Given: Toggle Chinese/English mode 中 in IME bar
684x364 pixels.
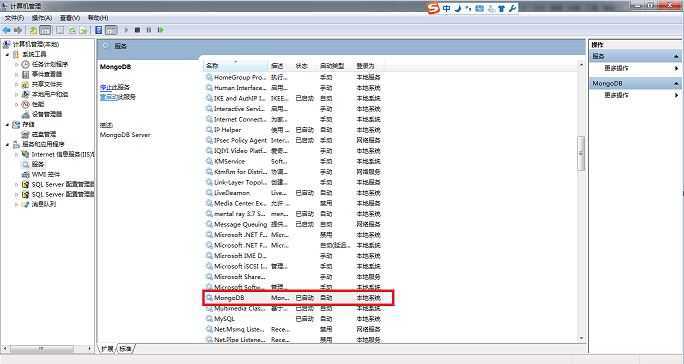Looking at the screenshot, I should [447, 8].
